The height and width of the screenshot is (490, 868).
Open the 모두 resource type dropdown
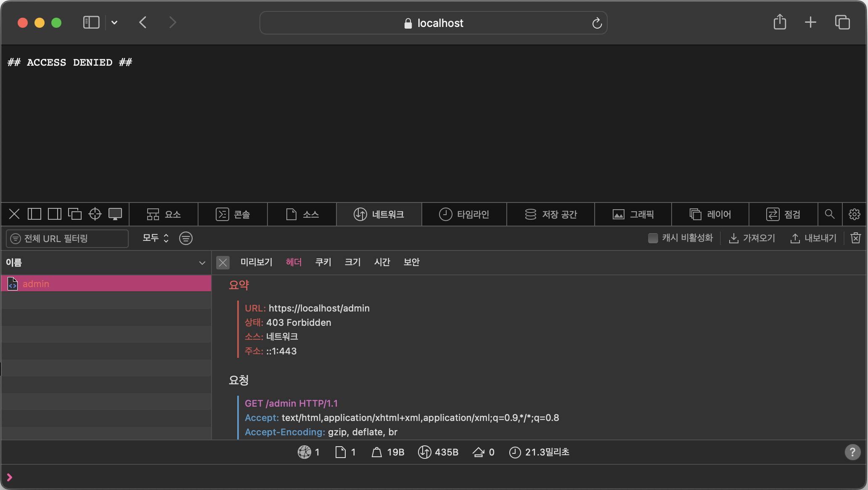155,238
